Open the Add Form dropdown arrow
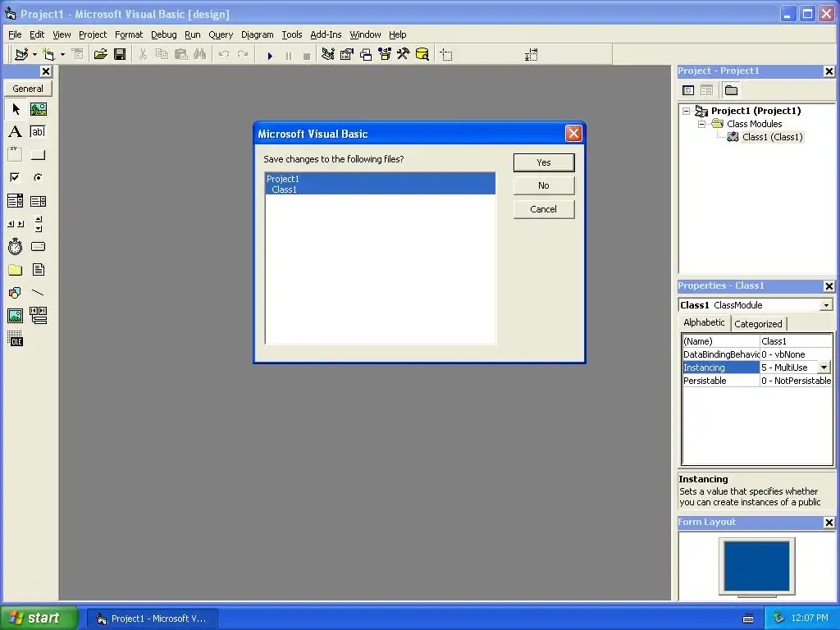 pyautogui.click(x=62, y=54)
